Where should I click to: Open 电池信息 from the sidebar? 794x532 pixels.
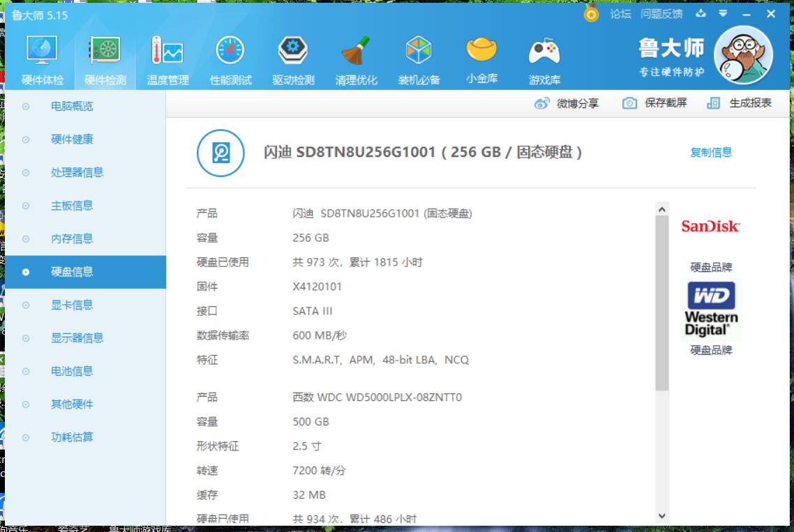click(x=72, y=371)
